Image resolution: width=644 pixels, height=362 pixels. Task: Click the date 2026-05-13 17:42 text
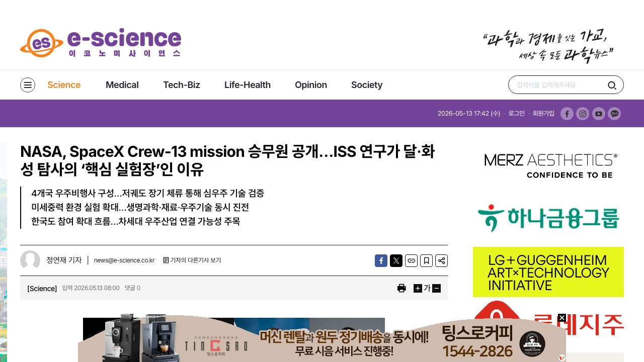[469, 114]
